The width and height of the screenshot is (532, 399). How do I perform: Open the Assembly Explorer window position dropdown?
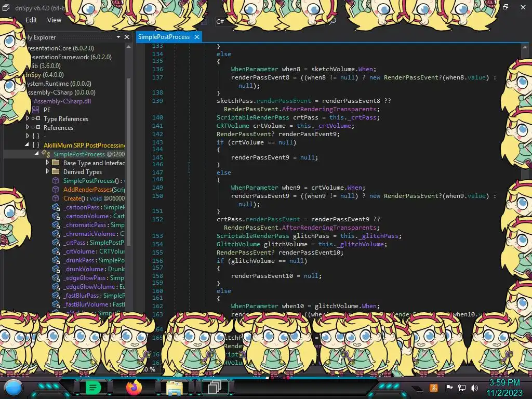click(x=118, y=37)
